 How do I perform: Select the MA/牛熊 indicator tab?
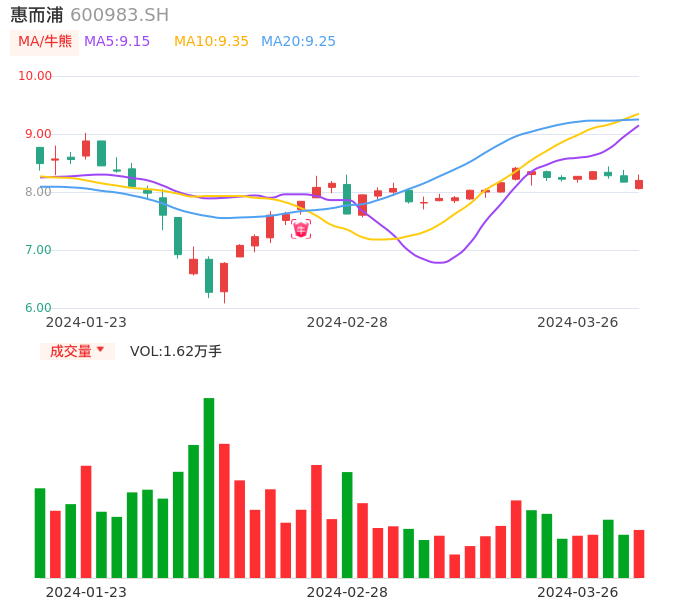[45, 42]
